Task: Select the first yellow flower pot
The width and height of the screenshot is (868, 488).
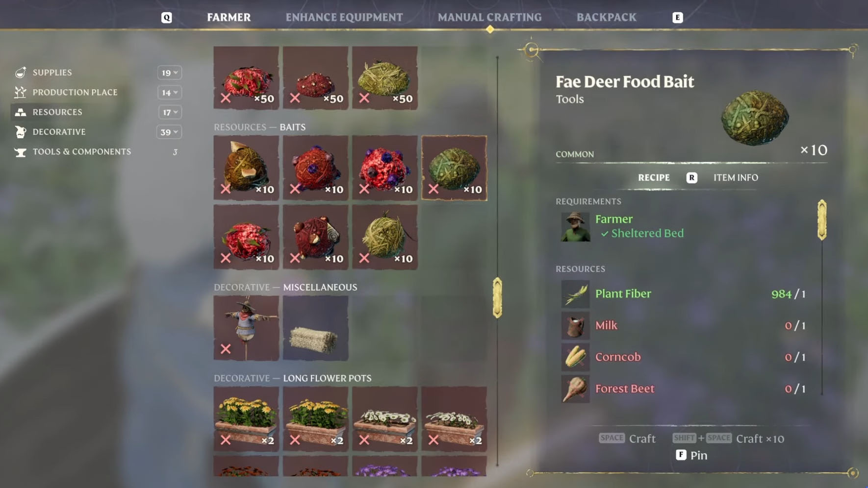Action: 246,419
